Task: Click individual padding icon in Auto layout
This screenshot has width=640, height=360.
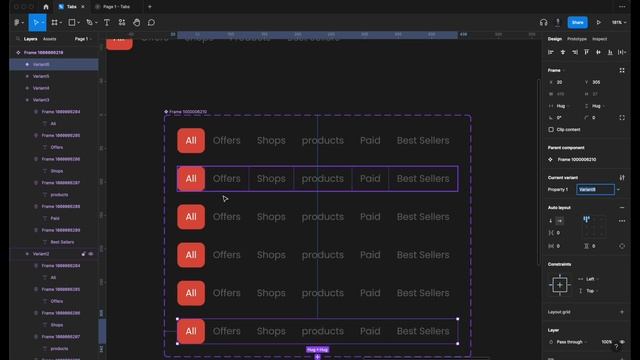Action: (622, 246)
